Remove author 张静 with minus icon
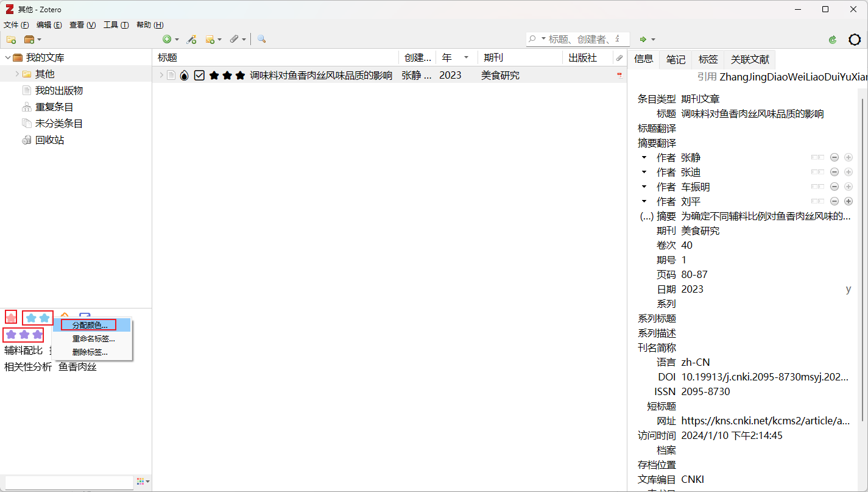The image size is (868, 492). tap(834, 157)
